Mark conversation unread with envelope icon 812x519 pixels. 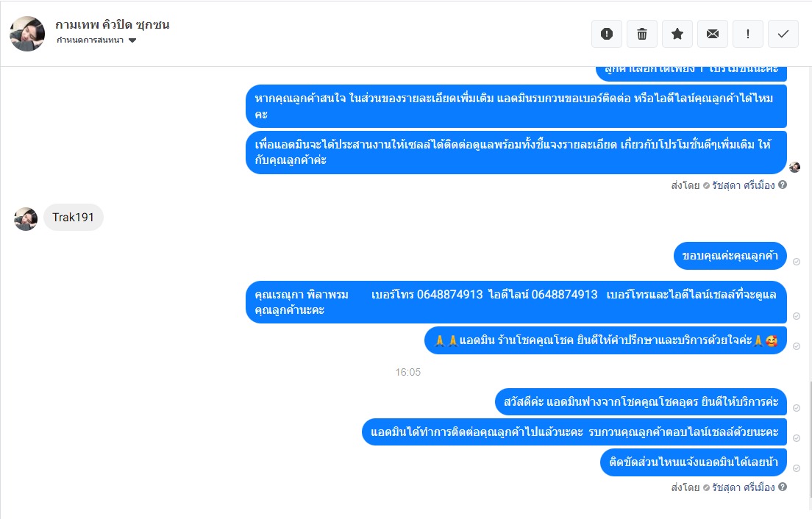(713, 34)
